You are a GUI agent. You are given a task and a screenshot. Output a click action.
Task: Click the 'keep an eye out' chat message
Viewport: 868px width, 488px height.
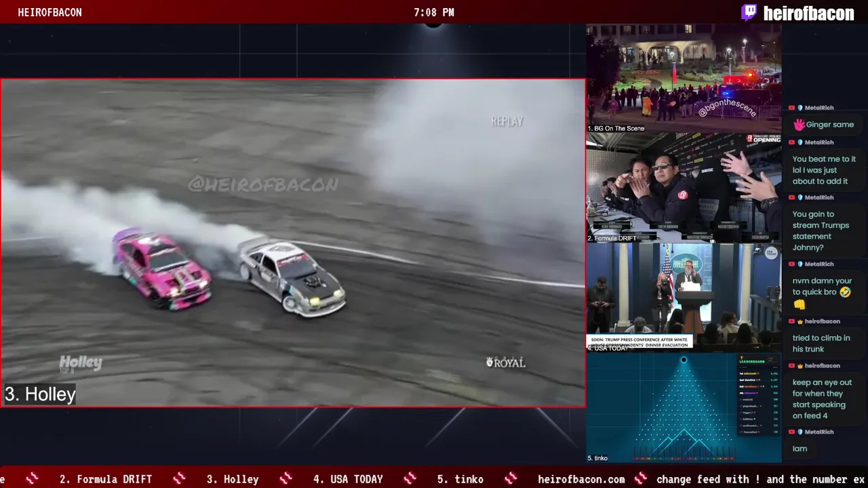click(824, 399)
